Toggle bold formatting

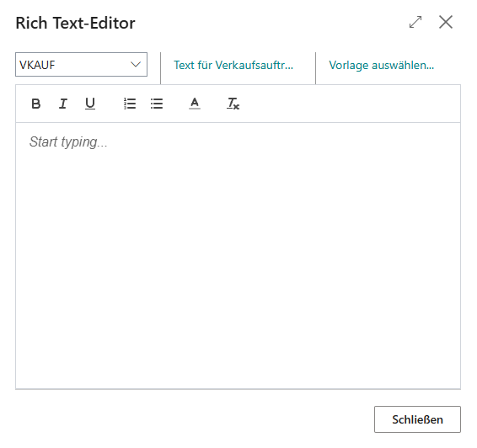point(36,104)
